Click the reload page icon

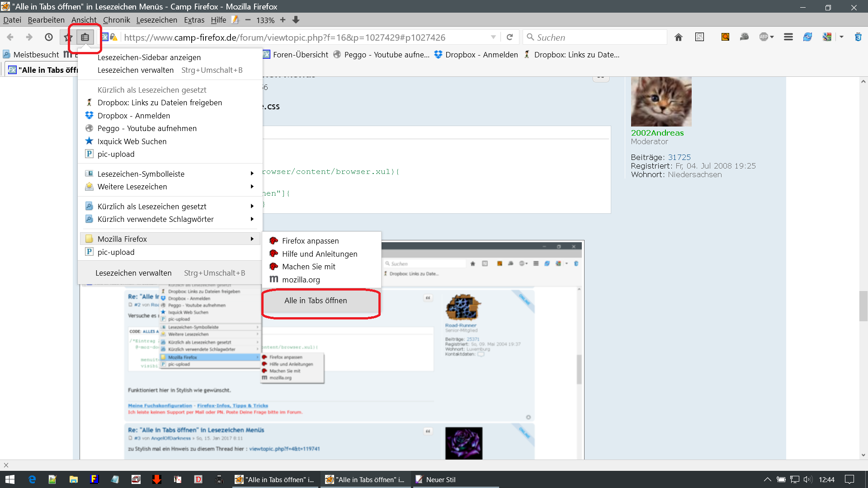point(509,38)
